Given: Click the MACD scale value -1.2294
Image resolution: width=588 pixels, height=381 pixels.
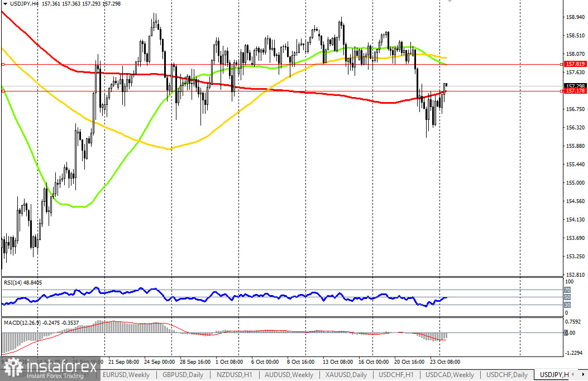Looking at the screenshot, I should tap(573, 353).
